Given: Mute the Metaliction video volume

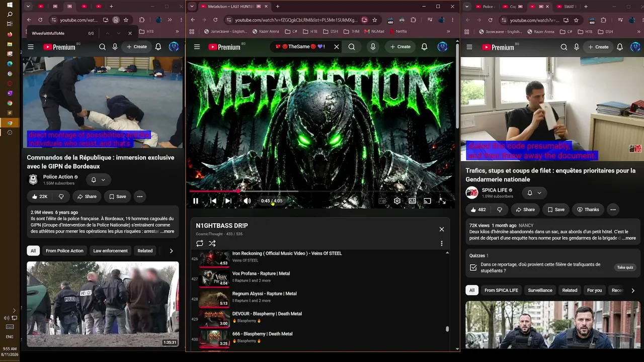Looking at the screenshot, I should (x=247, y=201).
